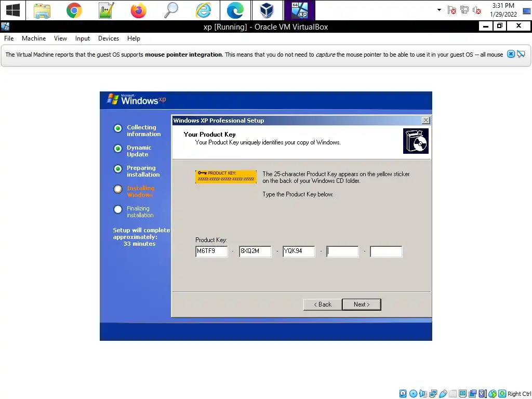Click the USB devices status bar icon
Image resolution: width=532 pixels, height=399 pixels.
tap(443, 394)
